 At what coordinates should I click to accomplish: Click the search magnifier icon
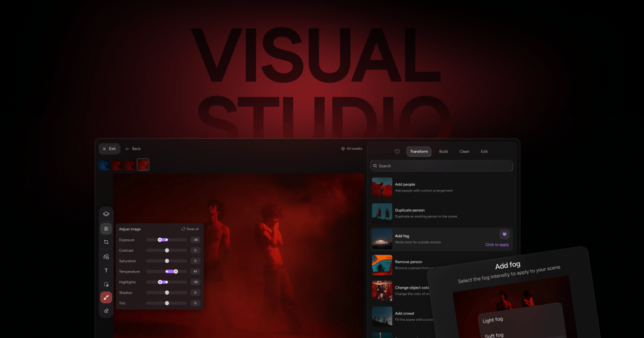pos(375,166)
